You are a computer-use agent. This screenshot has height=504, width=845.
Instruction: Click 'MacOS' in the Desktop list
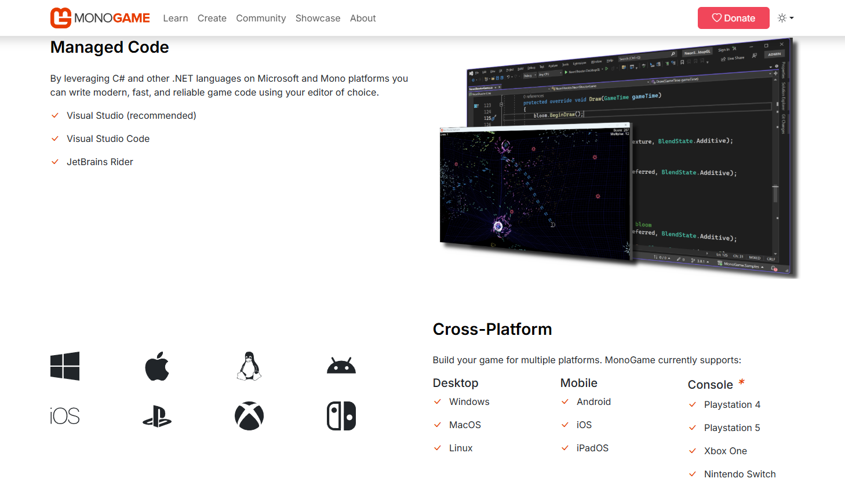465,425
